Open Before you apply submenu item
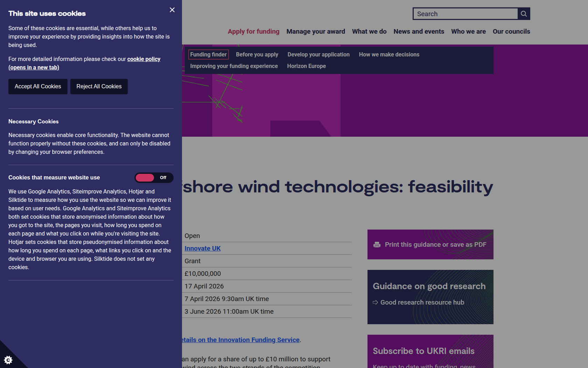This screenshot has width=588, height=368. click(x=257, y=54)
